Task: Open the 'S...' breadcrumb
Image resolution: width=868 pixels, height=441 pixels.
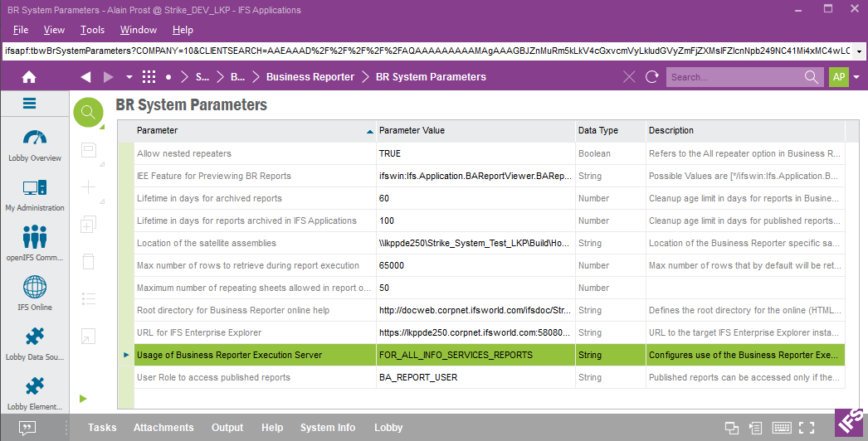Action: 202,77
